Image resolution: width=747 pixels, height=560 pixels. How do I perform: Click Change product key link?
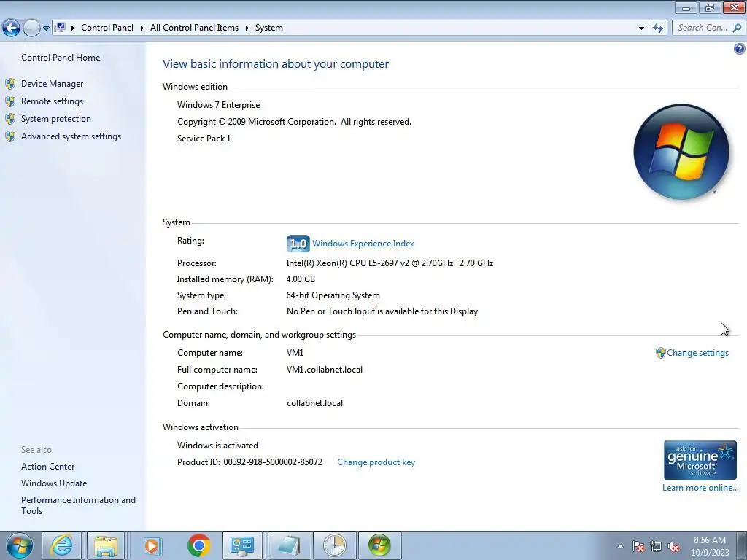[376, 462]
